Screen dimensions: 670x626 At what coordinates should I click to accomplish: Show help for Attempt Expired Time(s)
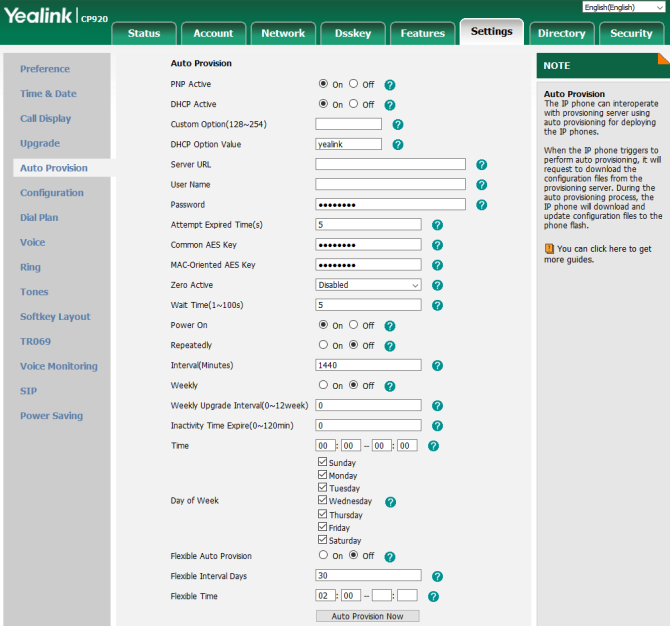(437, 225)
